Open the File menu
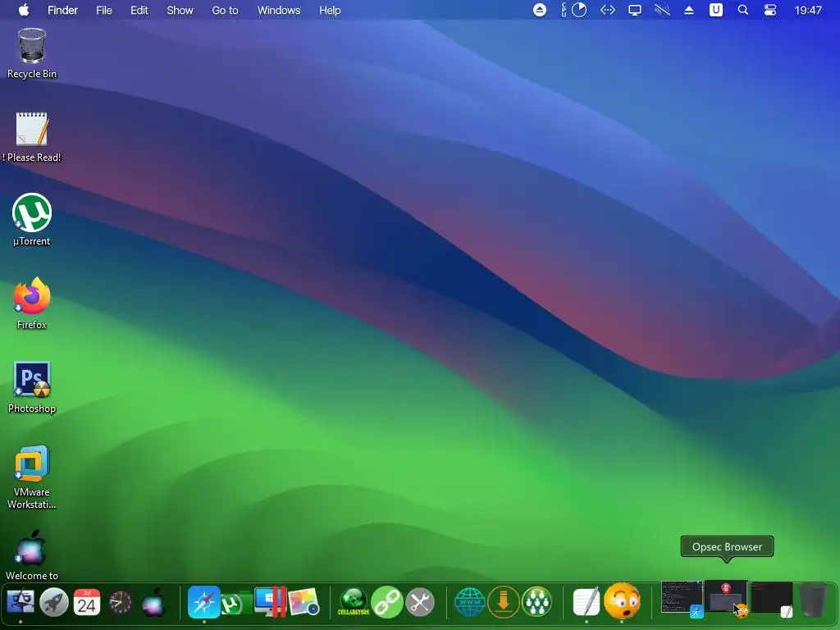 [104, 10]
